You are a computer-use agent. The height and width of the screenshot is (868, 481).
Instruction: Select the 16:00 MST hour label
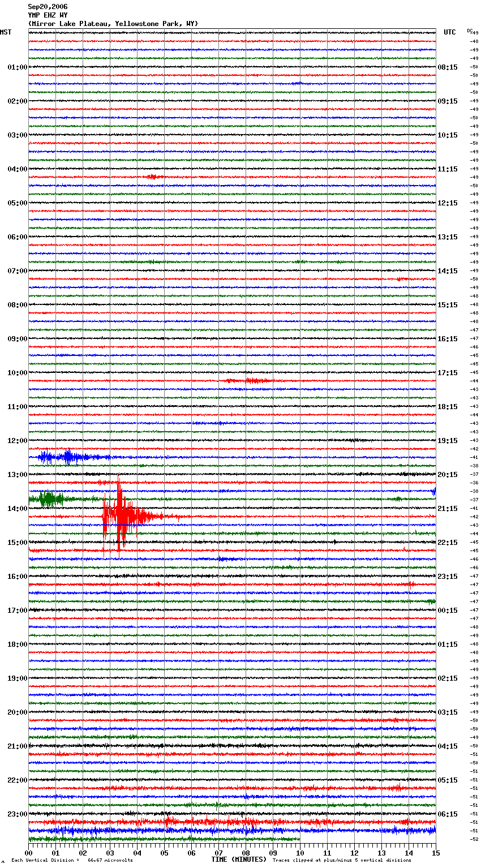point(18,577)
